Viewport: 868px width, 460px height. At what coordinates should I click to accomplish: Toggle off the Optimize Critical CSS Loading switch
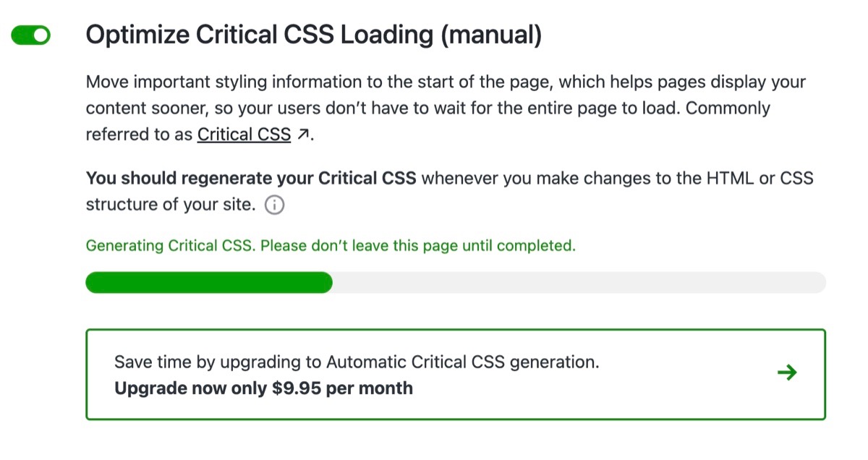point(31,35)
